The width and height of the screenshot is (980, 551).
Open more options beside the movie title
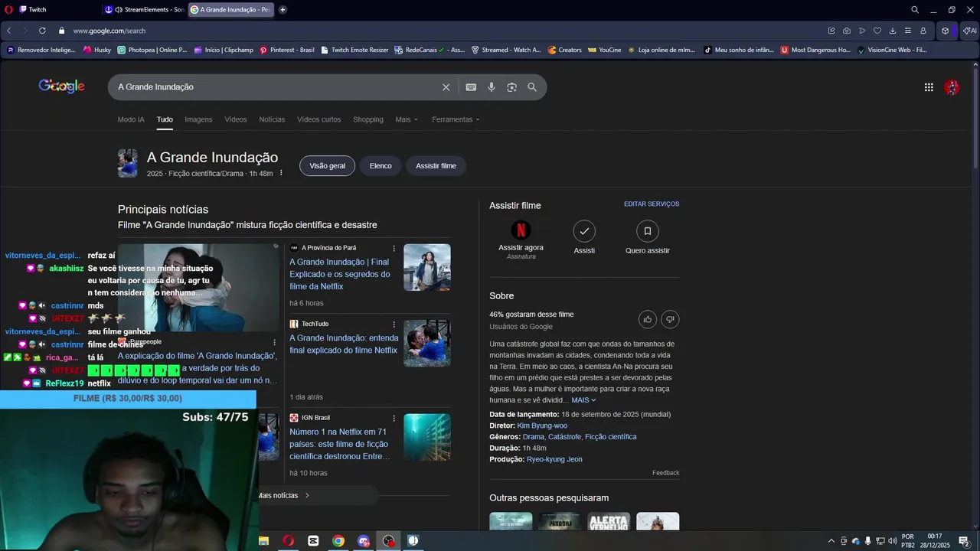pos(281,173)
